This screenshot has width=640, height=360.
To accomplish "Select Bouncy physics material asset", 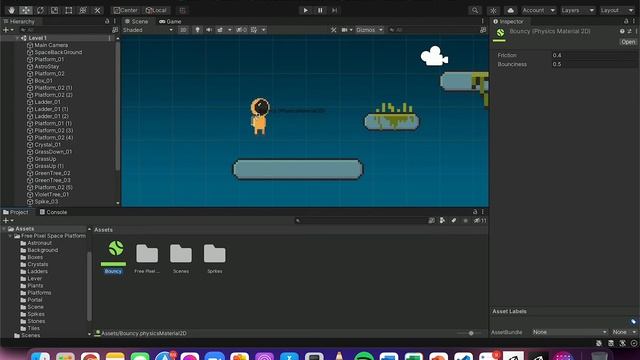I will click(113, 256).
